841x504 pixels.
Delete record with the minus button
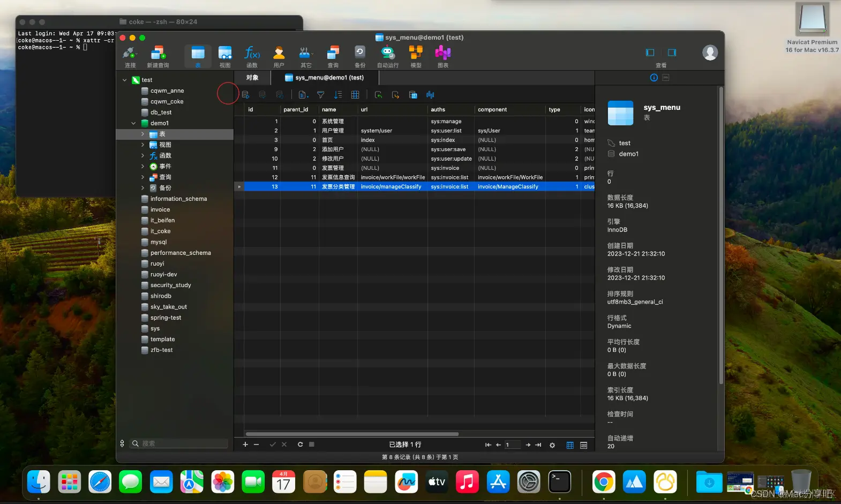pyautogui.click(x=256, y=445)
